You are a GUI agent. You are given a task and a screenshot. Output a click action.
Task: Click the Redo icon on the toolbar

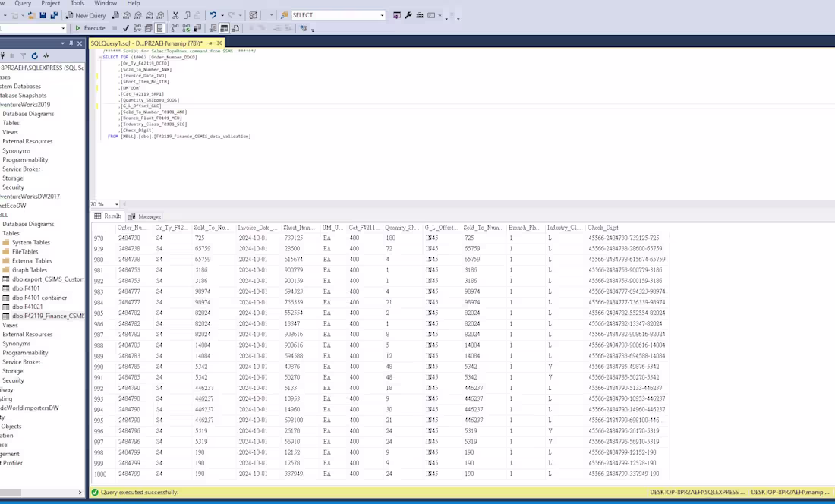click(x=232, y=14)
